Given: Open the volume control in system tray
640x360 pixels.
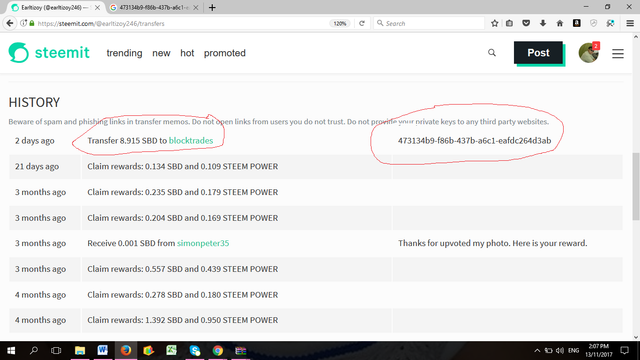Looking at the screenshot, I should tap(560, 351).
